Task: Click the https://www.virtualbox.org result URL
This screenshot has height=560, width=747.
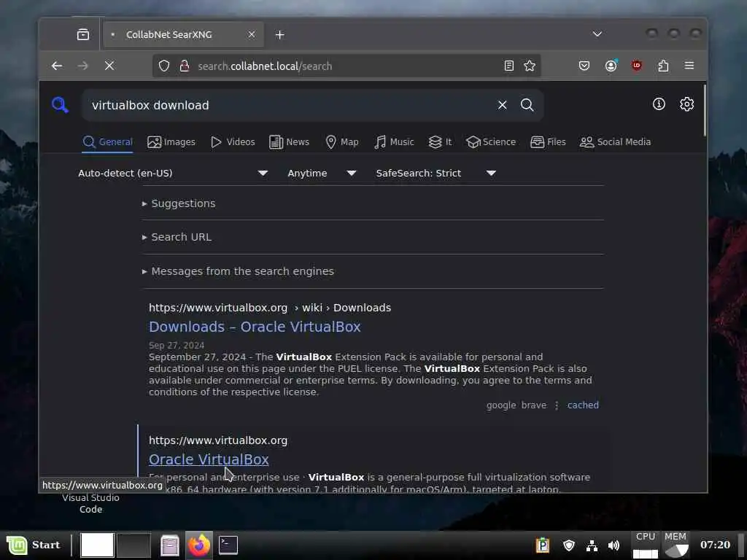Action: [x=218, y=440]
